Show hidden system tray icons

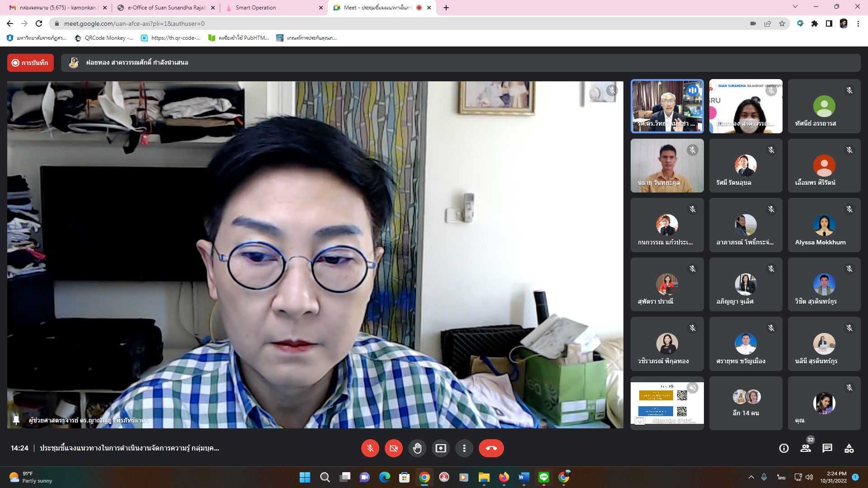click(x=751, y=477)
